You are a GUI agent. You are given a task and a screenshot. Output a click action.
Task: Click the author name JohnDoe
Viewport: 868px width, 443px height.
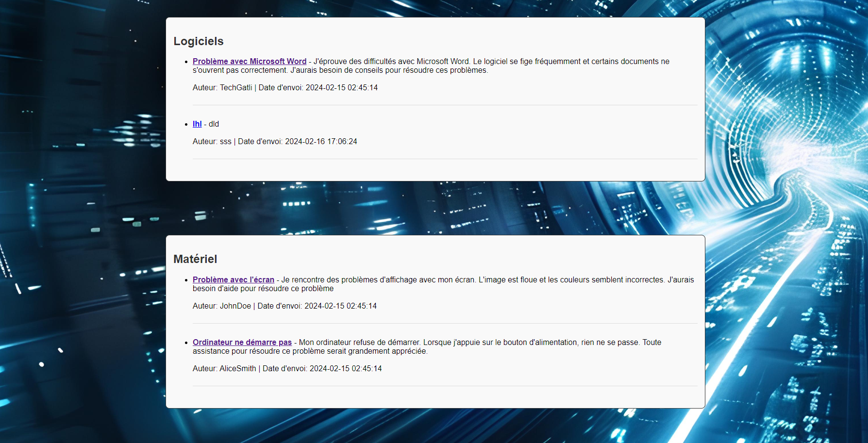(235, 306)
